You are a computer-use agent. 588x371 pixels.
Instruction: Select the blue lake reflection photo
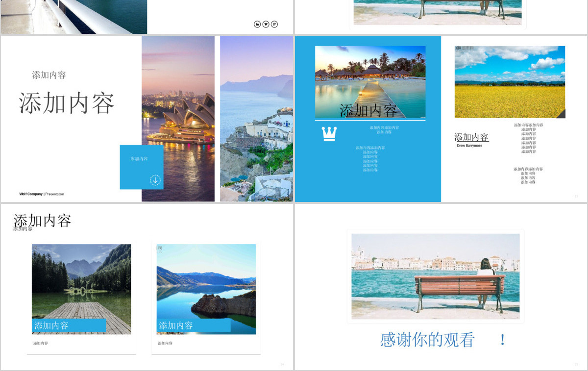coord(206,289)
